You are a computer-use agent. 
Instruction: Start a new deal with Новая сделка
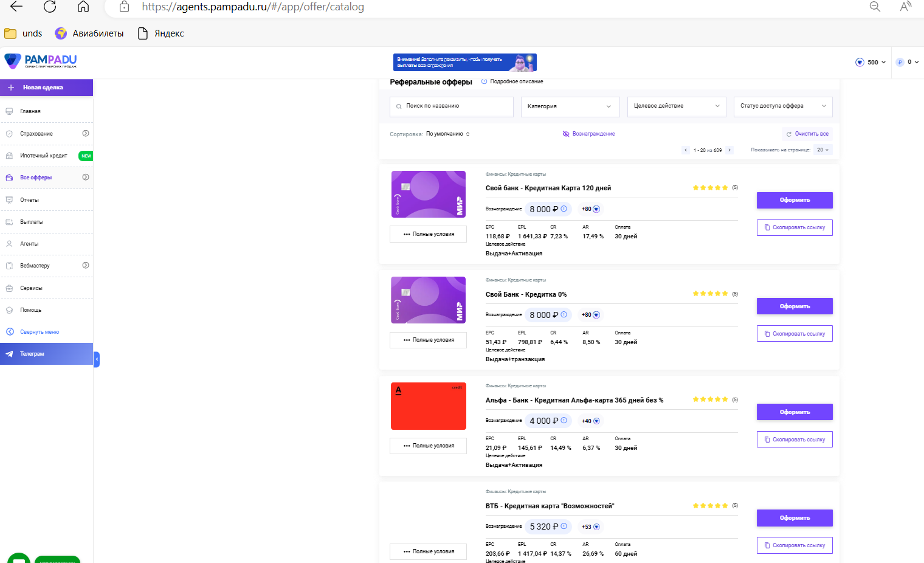click(x=46, y=88)
